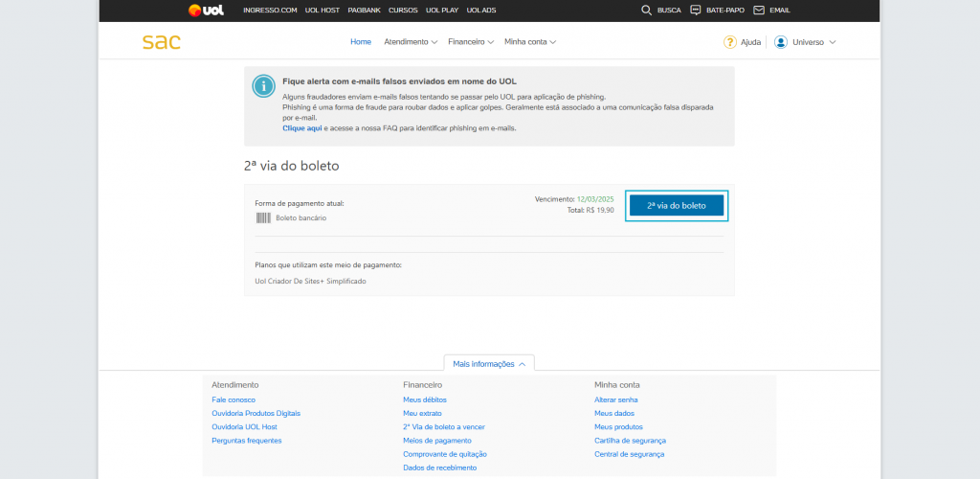
Task: Open Meu extrato link
Action: click(x=422, y=413)
